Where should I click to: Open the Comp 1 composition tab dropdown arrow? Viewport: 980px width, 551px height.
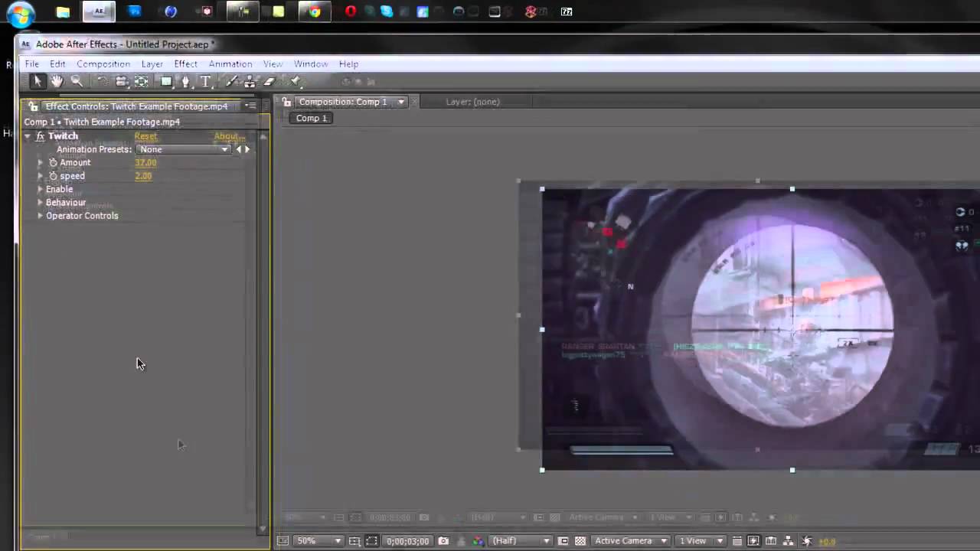[x=400, y=103]
